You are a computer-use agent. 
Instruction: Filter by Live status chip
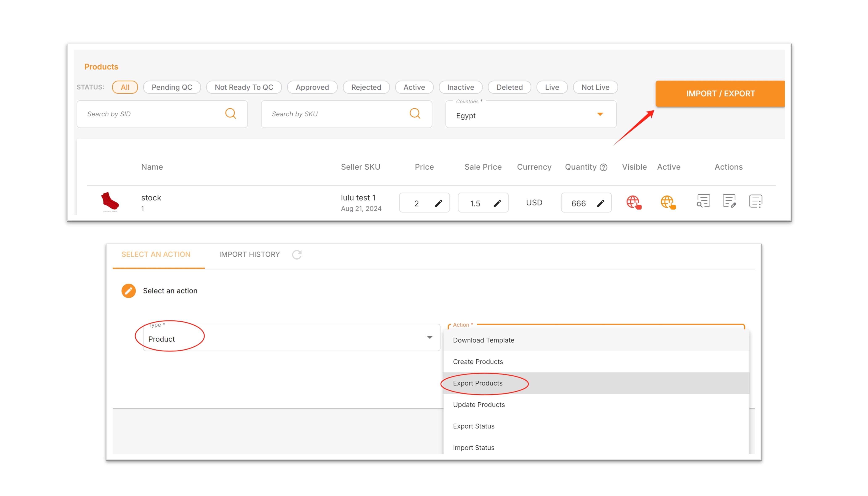pos(552,87)
